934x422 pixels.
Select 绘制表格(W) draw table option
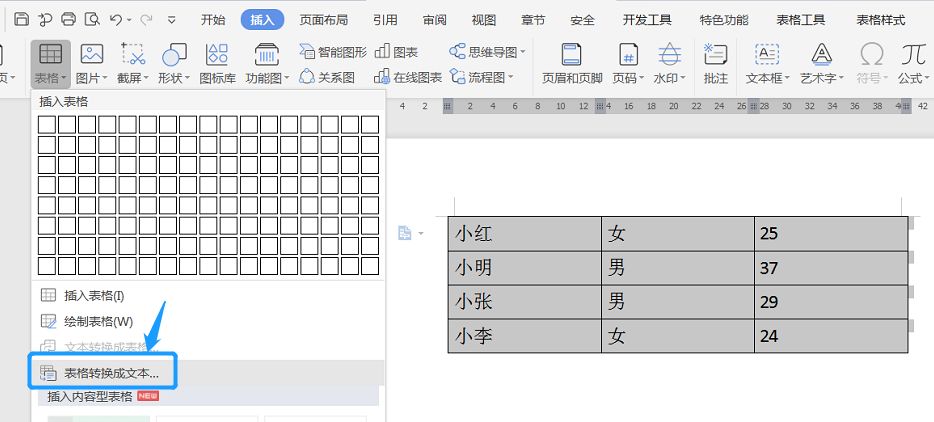98,321
